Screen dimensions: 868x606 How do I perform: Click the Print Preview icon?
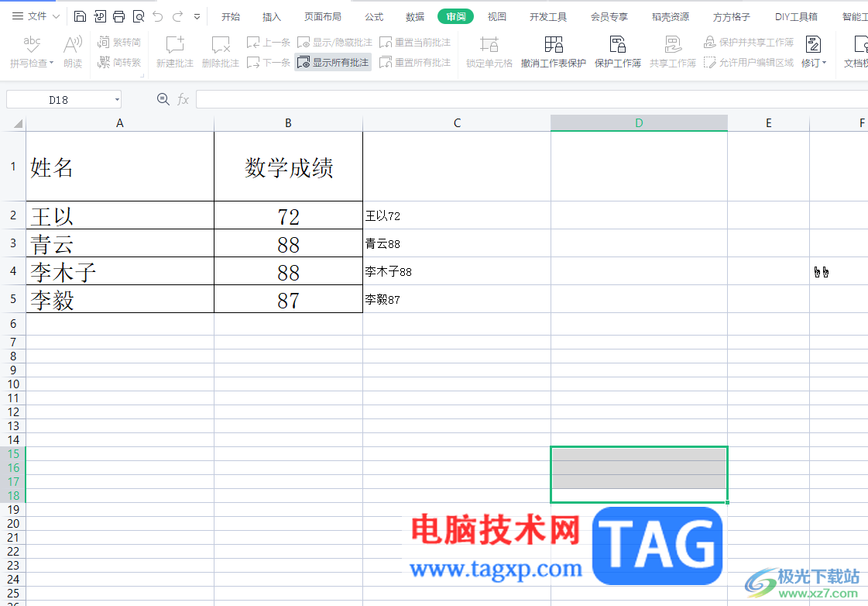click(139, 16)
